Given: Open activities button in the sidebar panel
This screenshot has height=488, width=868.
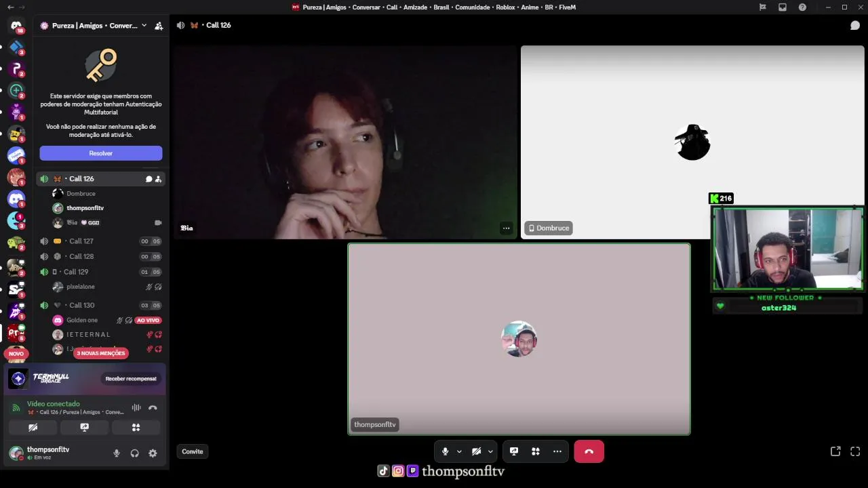Looking at the screenshot, I should 136,428.
